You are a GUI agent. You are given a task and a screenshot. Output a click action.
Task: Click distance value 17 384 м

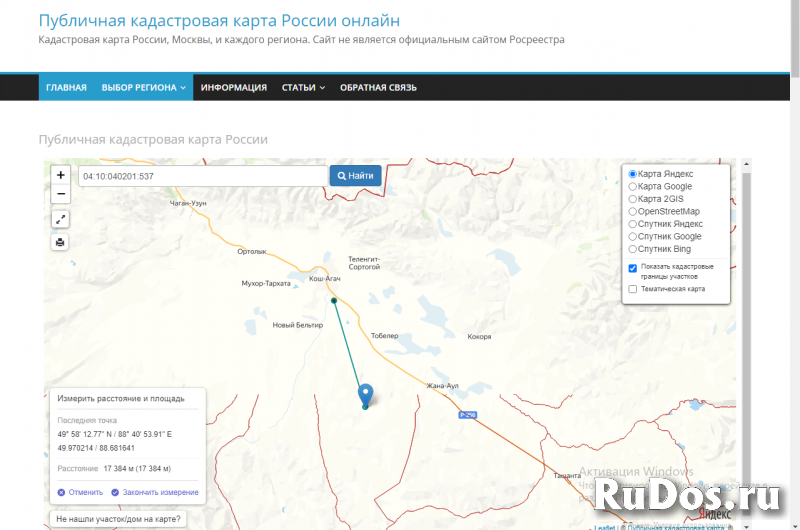click(137, 468)
